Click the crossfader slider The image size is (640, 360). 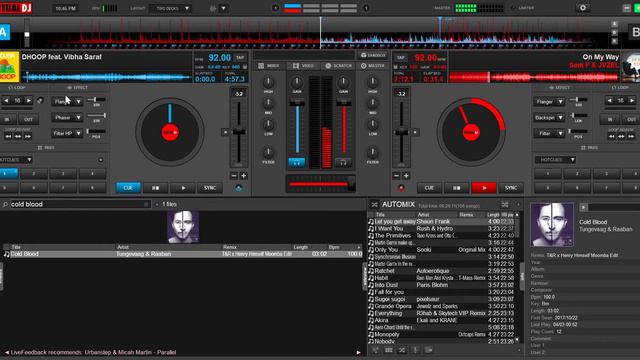tap(320, 184)
